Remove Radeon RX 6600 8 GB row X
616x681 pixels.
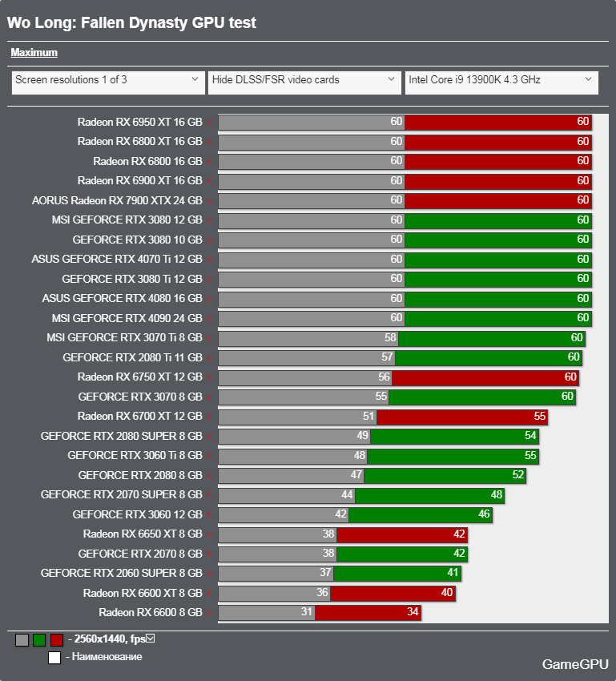click(208, 614)
